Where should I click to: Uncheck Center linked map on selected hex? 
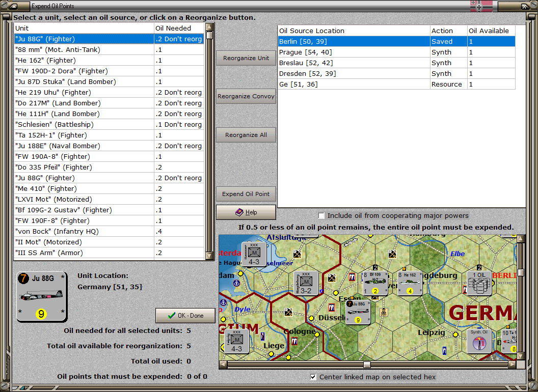(x=313, y=377)
